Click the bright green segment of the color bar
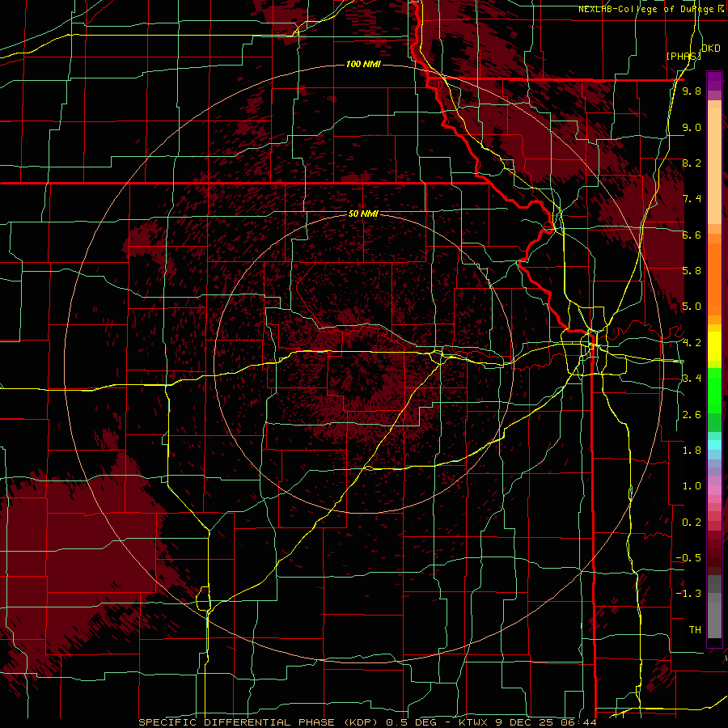The image size is (728, 728). (714, 391)
